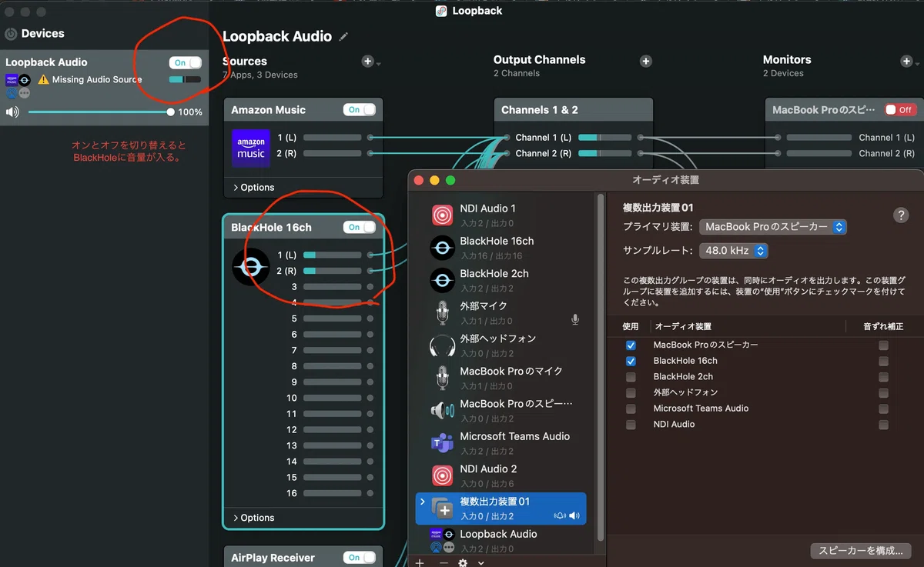Click the BlackHole 16ch source logo
The width and height of the screenshot is (924, 567).
tap(251, 267)
